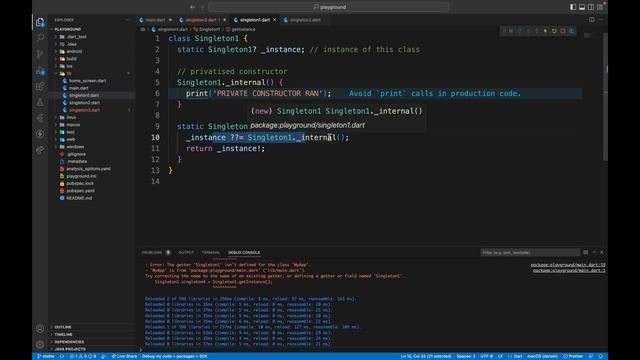Collapse the lib folder

(x=92, y=73)
